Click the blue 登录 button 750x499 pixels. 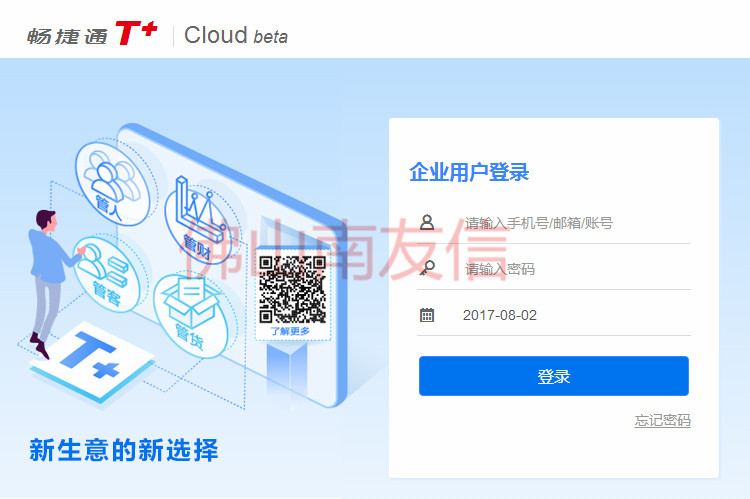click(553, 376)
